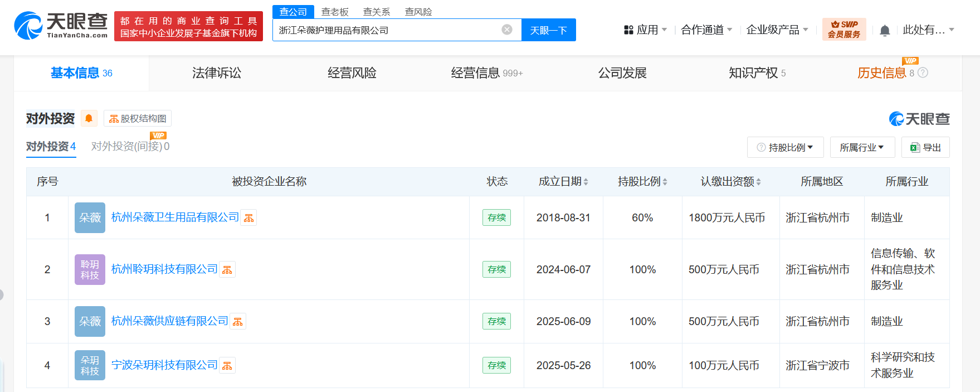Open 杭州朵薇卫生用品有限公司 company link
Viewport: 980px width, 392px height.
175,217
